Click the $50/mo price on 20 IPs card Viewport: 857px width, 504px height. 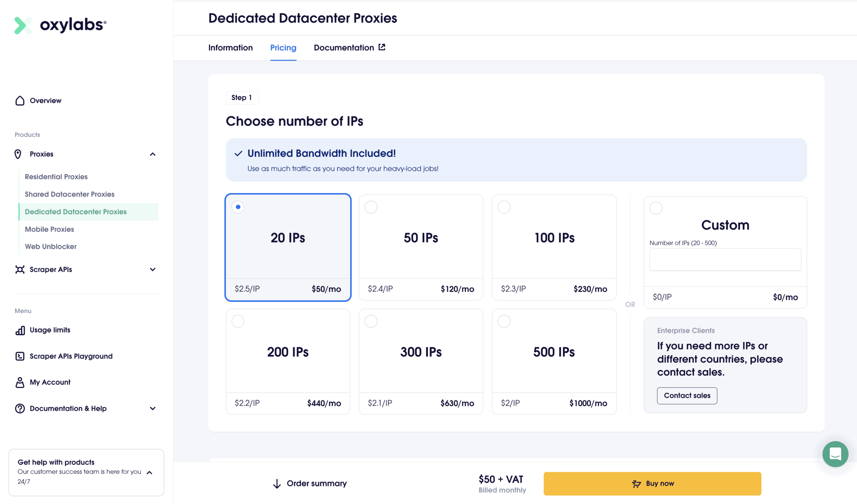click(326, 289)
